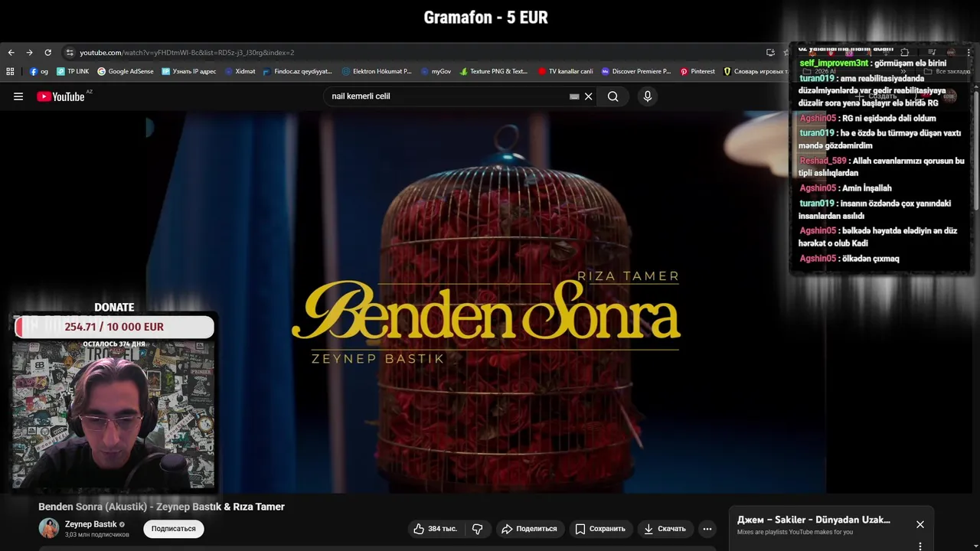Open the myGov bookmark
This screenshot has height=551, width=980.
click(436, 71)
